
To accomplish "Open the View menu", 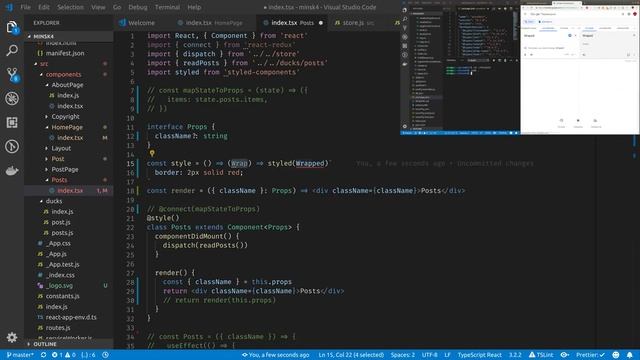I will pos(98,7).
